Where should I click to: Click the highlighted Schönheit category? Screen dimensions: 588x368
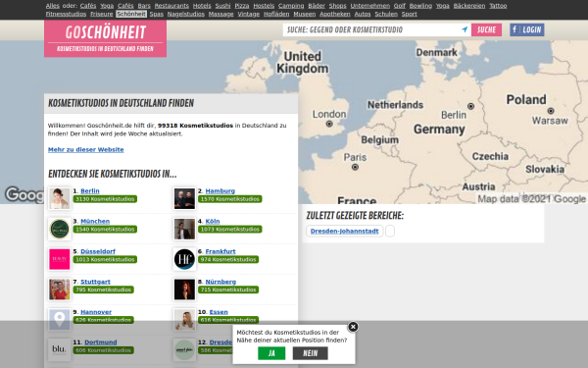pyautogui.click(x=131, y=14)
